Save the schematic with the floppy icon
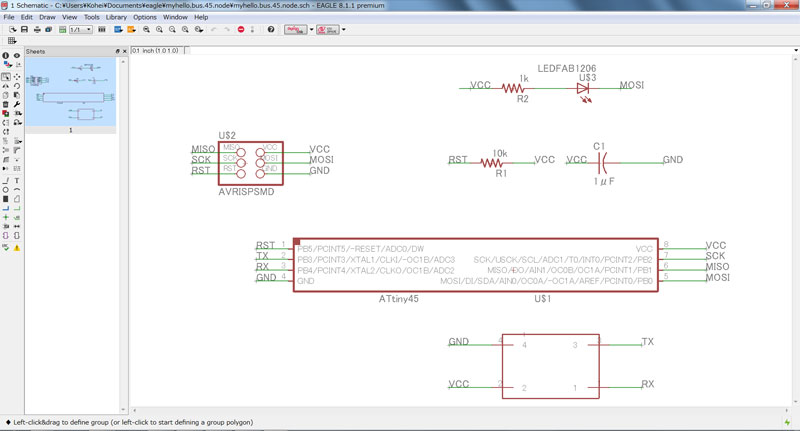Image resolution: width=800 pixels, height=431 pixels. [24, 30]
